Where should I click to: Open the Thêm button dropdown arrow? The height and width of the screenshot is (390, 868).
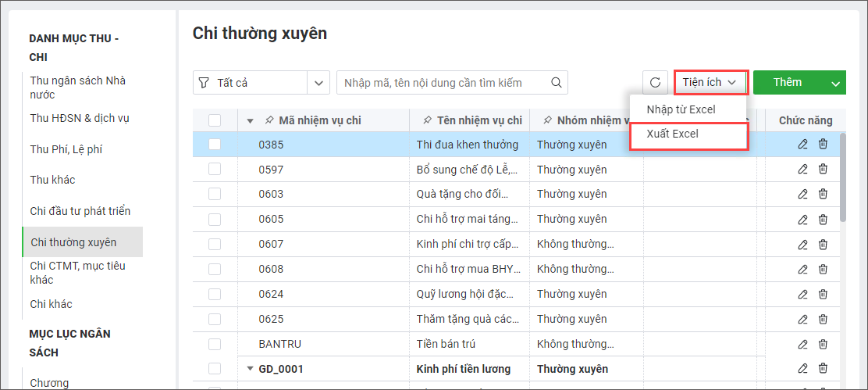tap(835, 83)
